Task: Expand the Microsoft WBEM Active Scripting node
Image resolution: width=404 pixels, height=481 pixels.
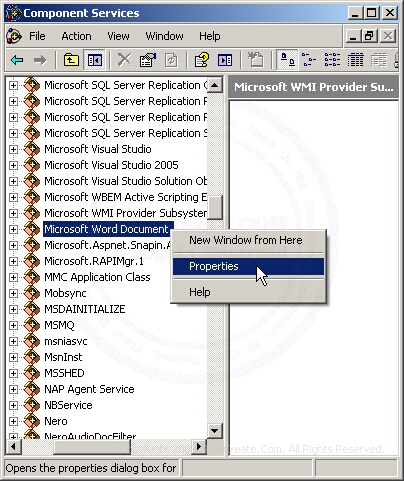Action: 13,197
